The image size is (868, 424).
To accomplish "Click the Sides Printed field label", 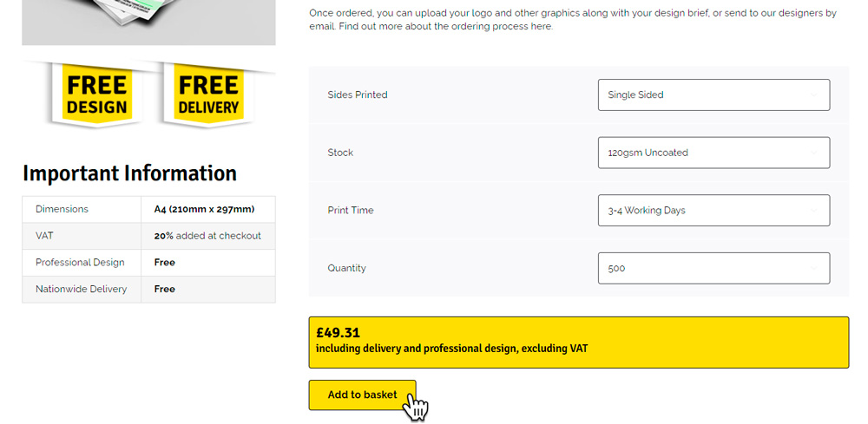I will pyautogui.click(x=358, y=95).
